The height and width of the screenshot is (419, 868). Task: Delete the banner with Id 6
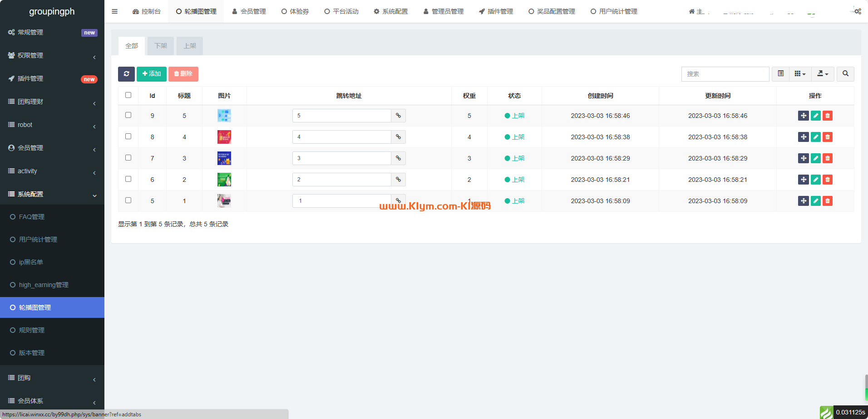pyautogui.click(x=828, y=180)
